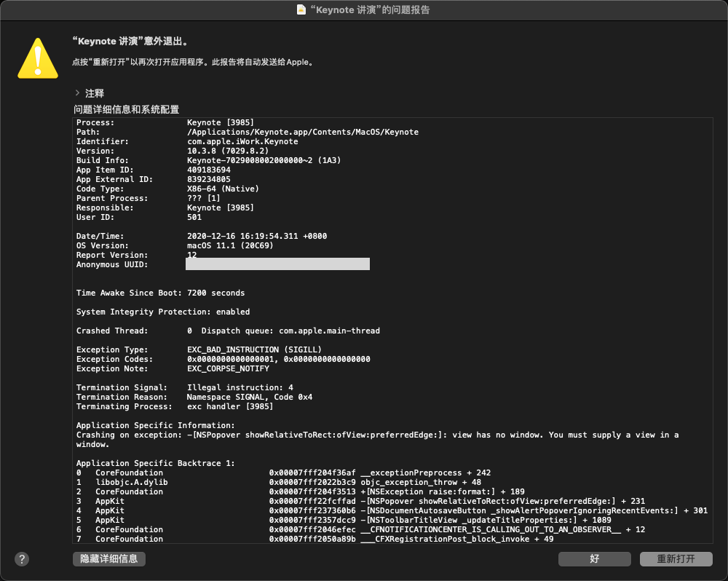Image resolution: width=728 pixels, height=581 pixels.
Task: Place the cursor on the Keynote.app path line
Action: tap(302, 132)
